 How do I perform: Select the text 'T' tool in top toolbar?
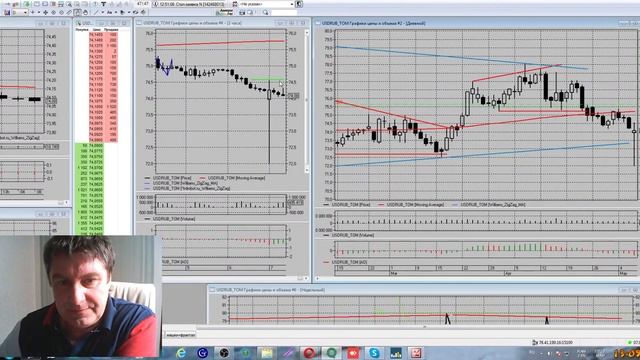pyautogui.click(x=103, y=4)
